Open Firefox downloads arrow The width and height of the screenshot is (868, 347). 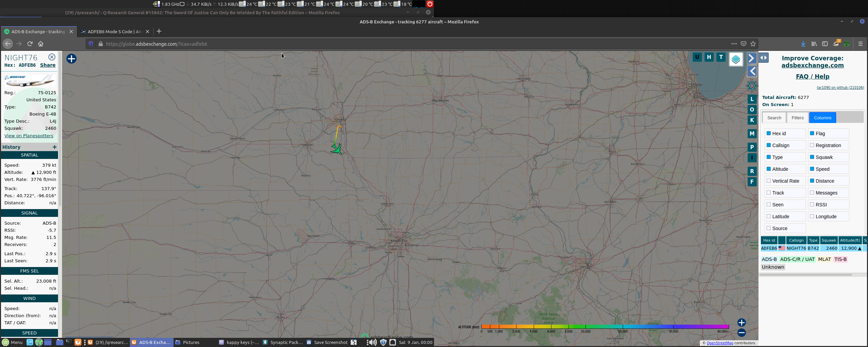[803, 44]
